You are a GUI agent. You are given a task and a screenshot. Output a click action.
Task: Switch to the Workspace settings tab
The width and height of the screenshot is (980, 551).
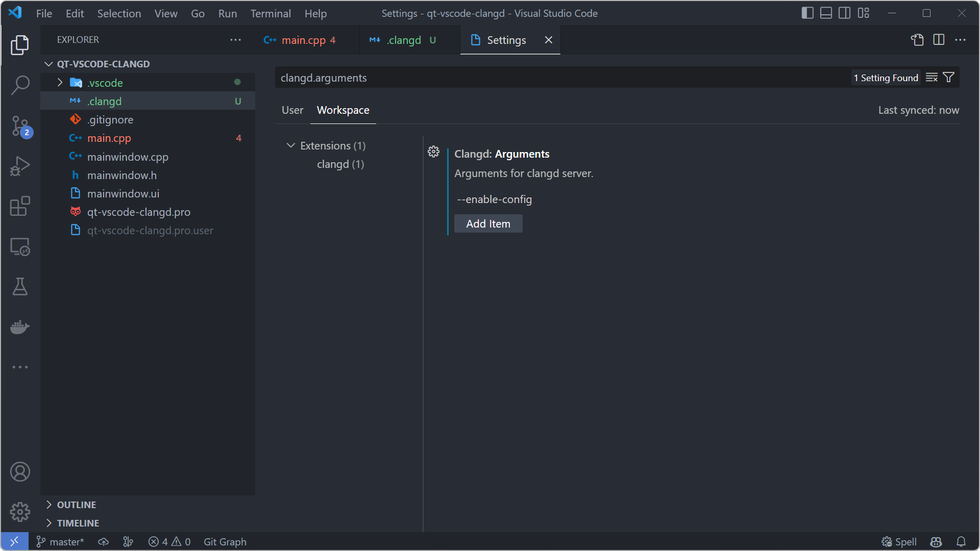point(343,110)
